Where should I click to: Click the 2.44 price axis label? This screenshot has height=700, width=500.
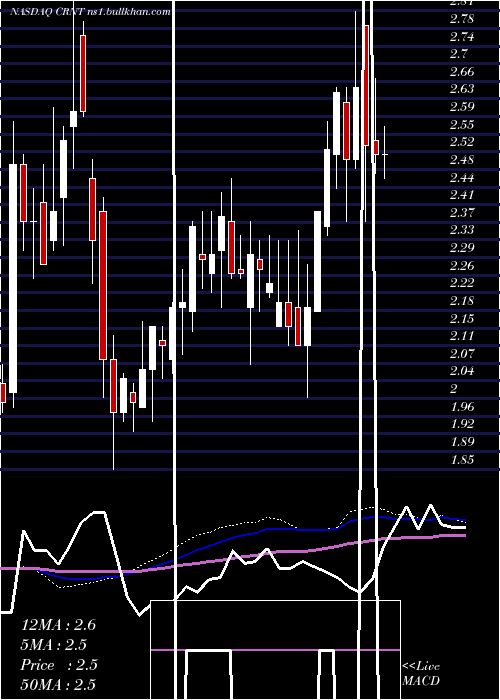coord(462,178)
